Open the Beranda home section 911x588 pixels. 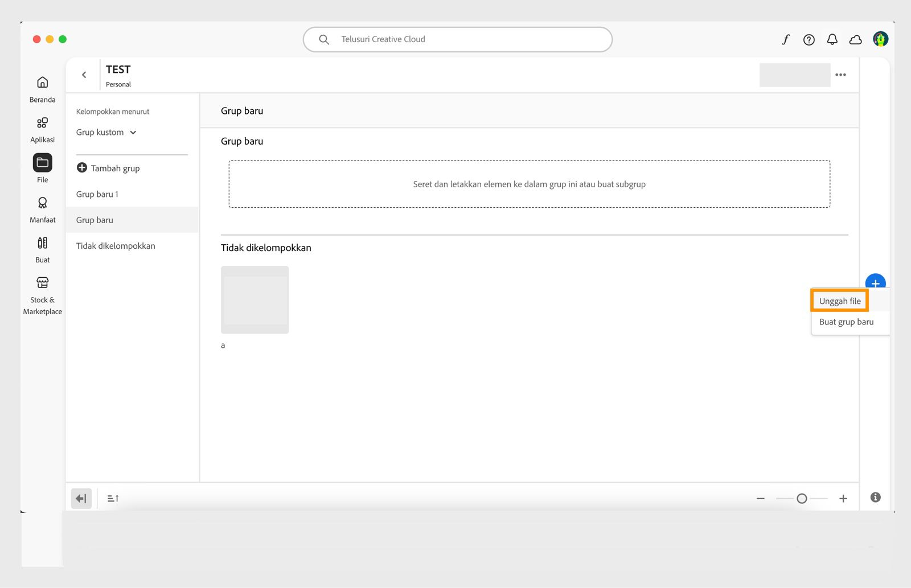[42, 89]
